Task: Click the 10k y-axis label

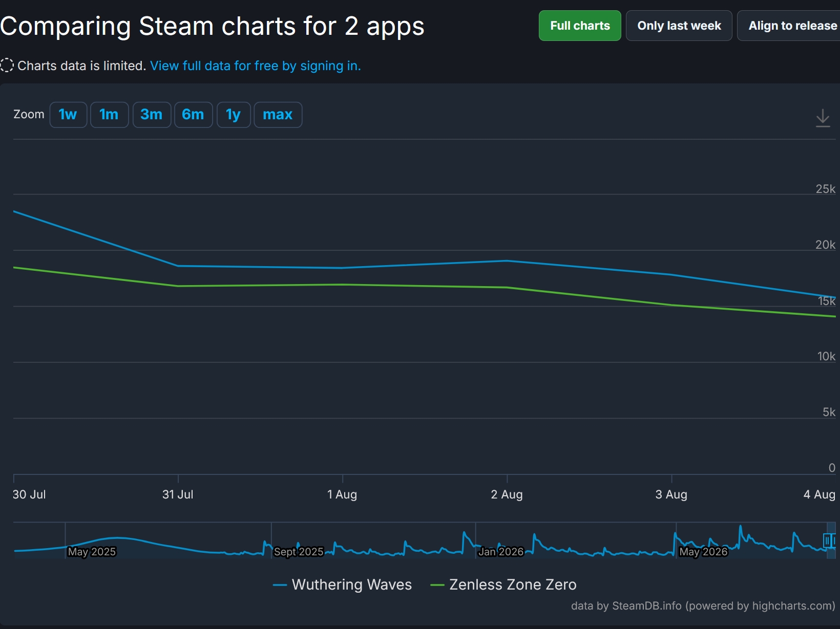Action: click(826, 356)
